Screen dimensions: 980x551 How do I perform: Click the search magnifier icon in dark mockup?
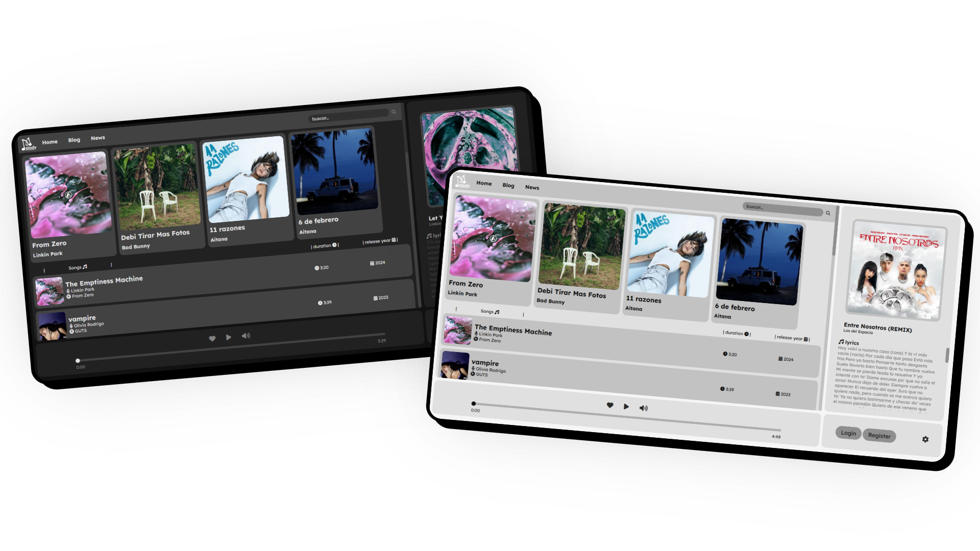click(x=394, y=112)
